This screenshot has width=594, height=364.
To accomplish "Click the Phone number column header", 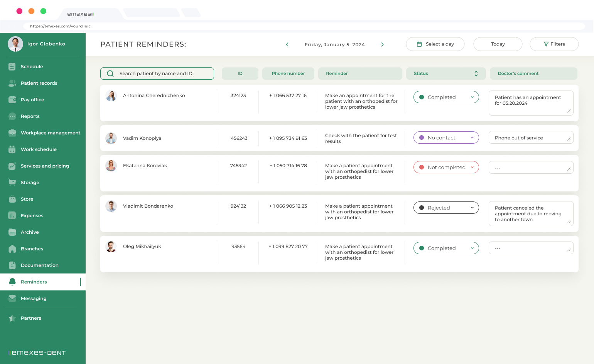I will [x=288, y=74].
